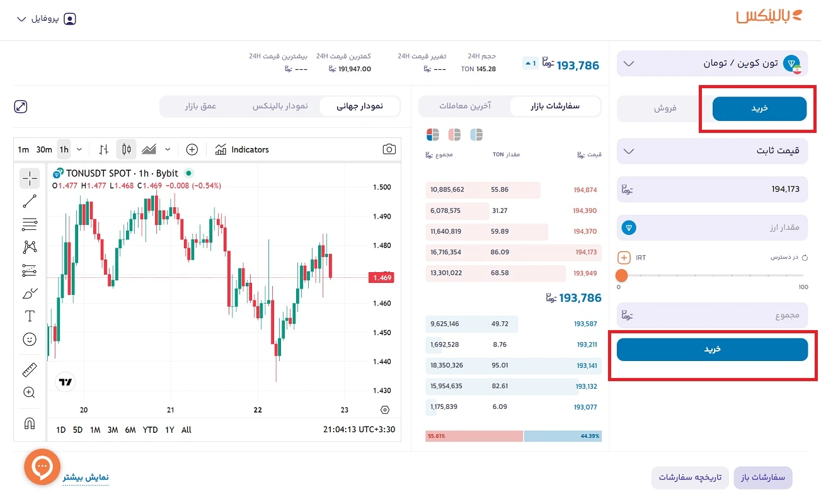Switch to آخرین معاملات tab
Viewport: 821px width, 504px height.
[465, 106]
